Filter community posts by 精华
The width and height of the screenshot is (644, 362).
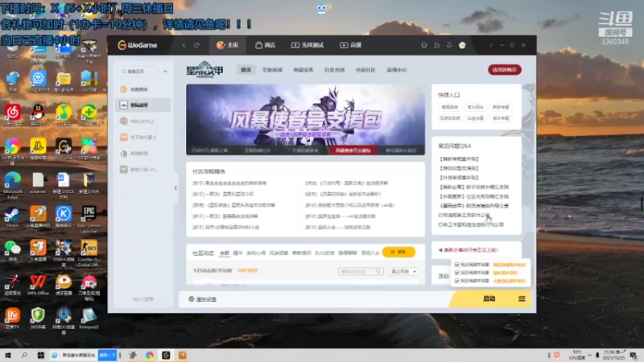pos(237,253)
